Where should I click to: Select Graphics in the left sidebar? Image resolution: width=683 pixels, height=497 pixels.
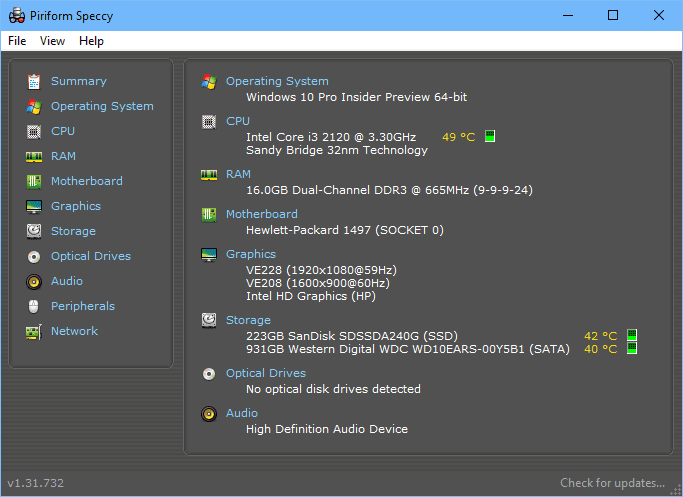coord(76,206)
